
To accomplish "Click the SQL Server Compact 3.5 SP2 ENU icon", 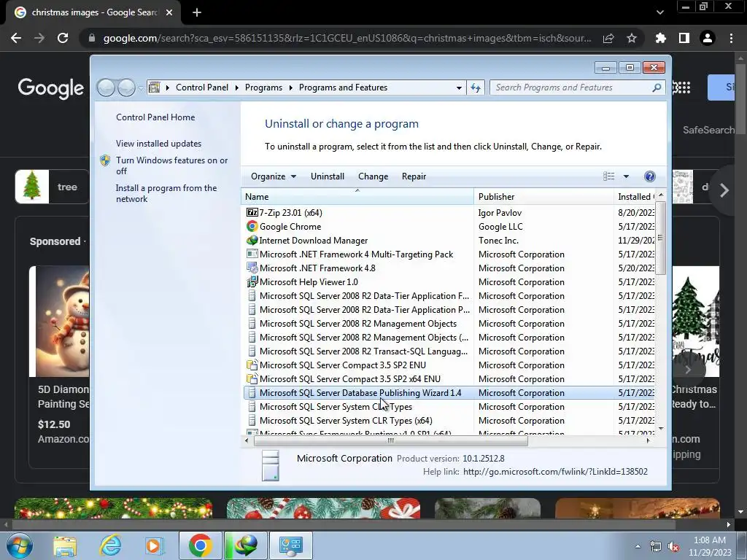I will [252, 365].
